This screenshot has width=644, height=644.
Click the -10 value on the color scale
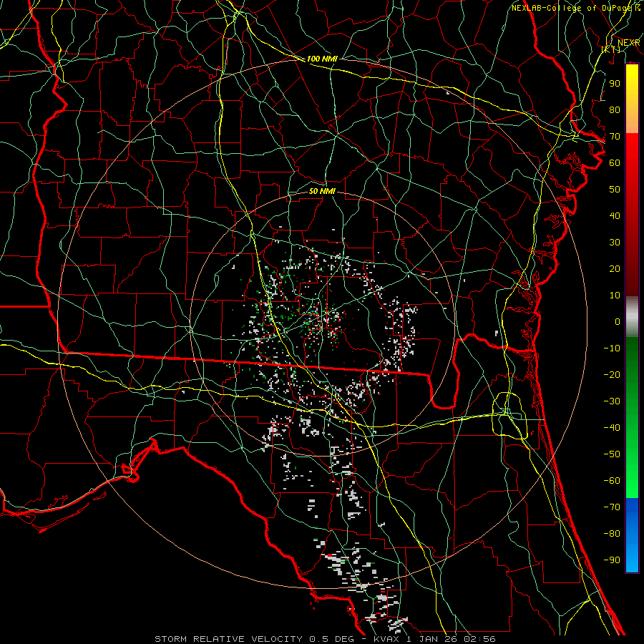pos(612,348)
